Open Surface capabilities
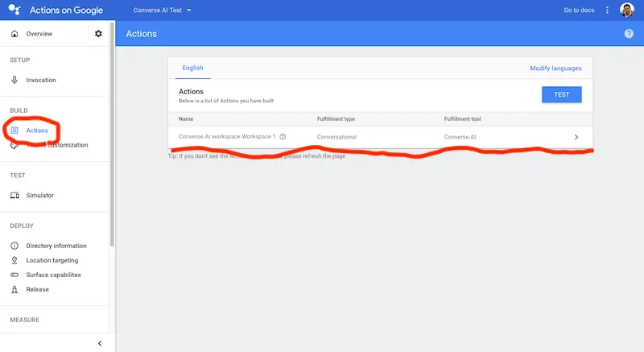The image size is (644, 352). click(53, 275)
